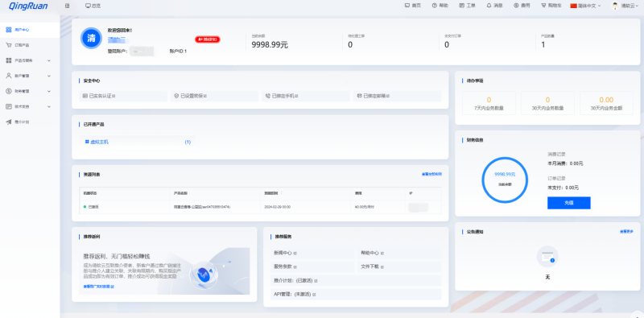644x318 pixels.
Task: Open 消息 notifications bell in the top navigation
Action: click(494, 6)
